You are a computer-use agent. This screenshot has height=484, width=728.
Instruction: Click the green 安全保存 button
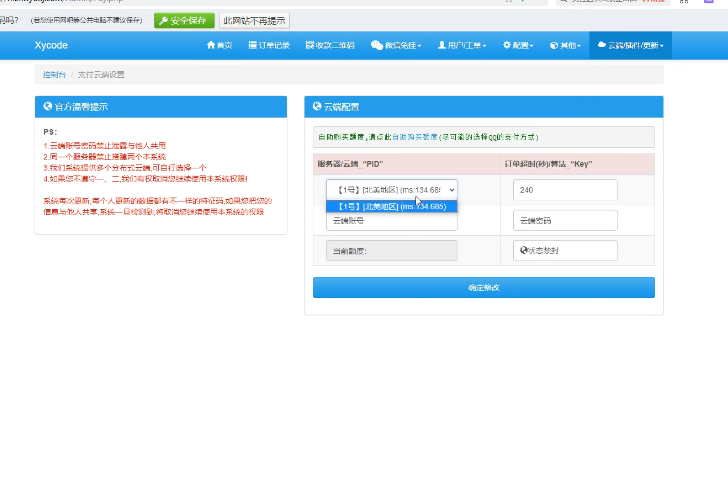coord(184,20)
